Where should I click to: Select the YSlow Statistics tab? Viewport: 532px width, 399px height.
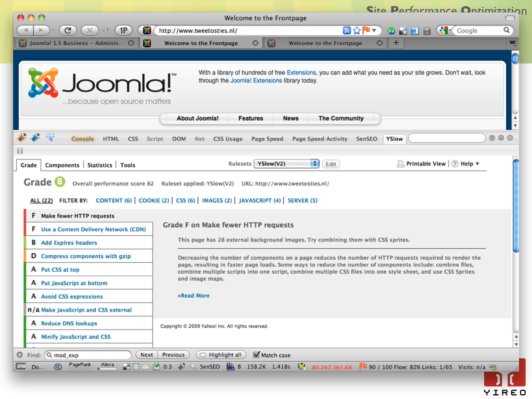(x=100, y=165)
